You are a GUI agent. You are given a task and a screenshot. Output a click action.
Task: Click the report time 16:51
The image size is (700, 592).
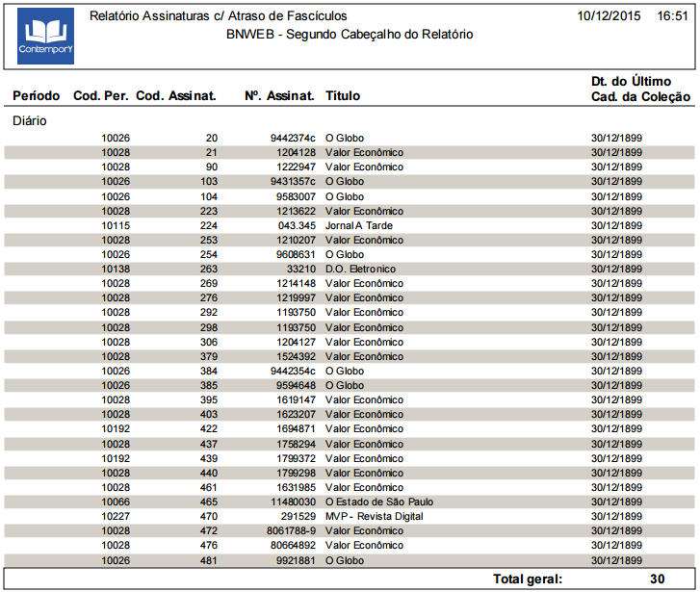[x=672, y=16]
